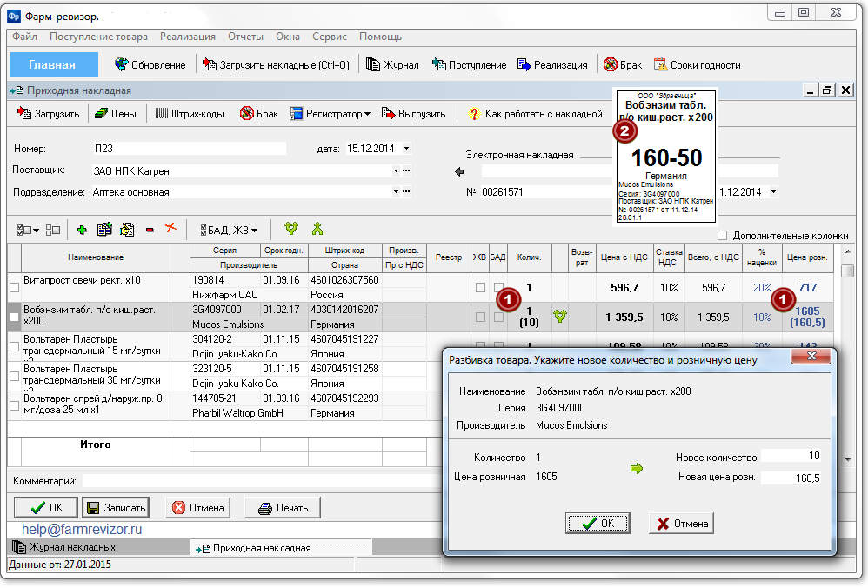Tick the row checkbox for Вольтарен спрей

[15, 405]
